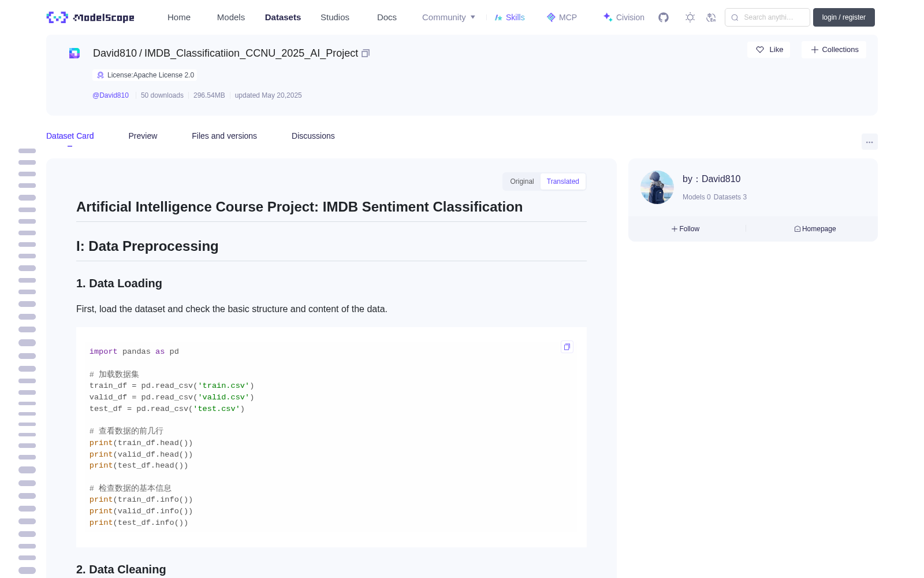Expand the Community dropdown menu

(449, 17)
